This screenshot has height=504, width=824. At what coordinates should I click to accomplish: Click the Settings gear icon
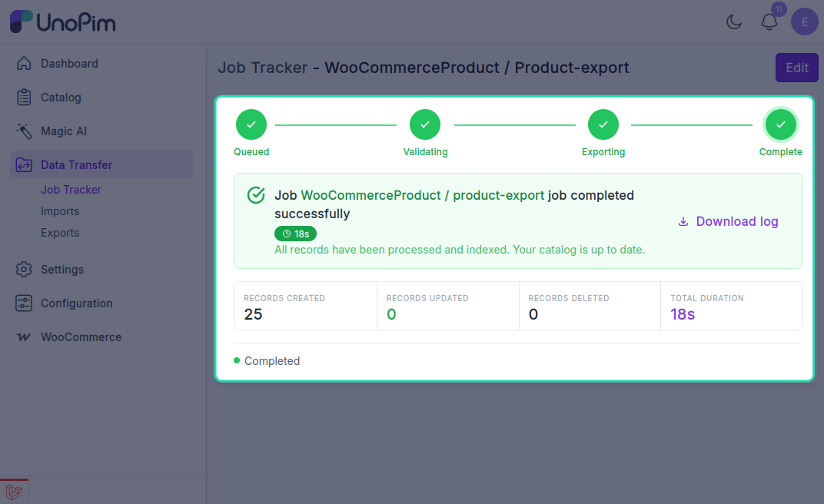pos(24,270)
